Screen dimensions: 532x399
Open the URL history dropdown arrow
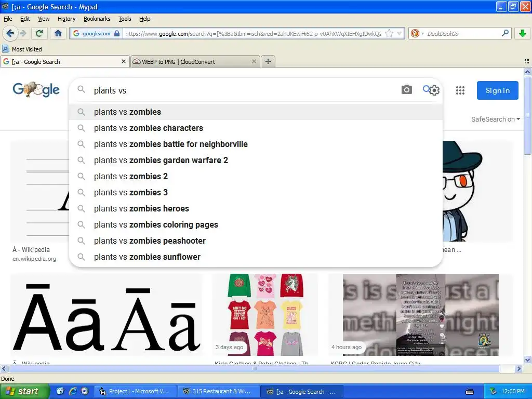pos(400,33)
